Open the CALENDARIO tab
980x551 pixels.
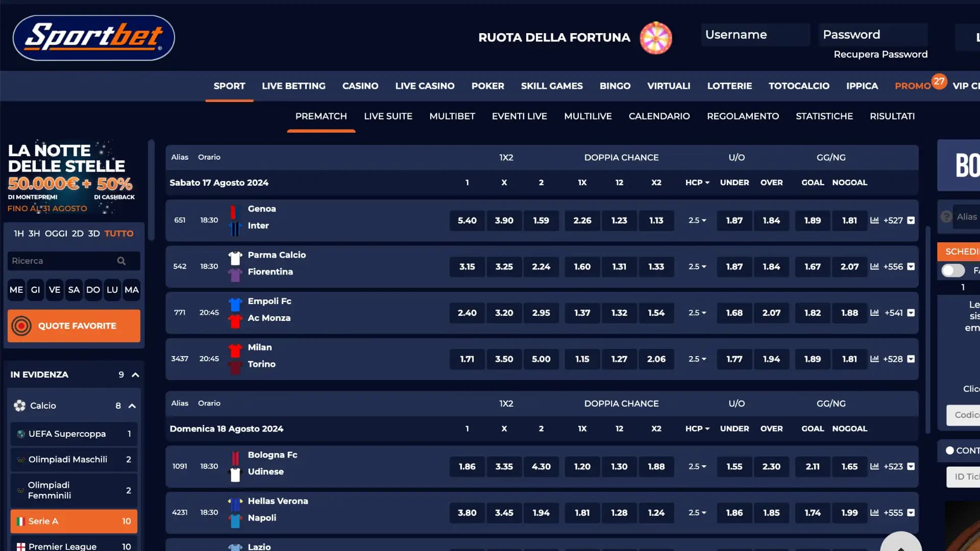click(x=659, y=116)
